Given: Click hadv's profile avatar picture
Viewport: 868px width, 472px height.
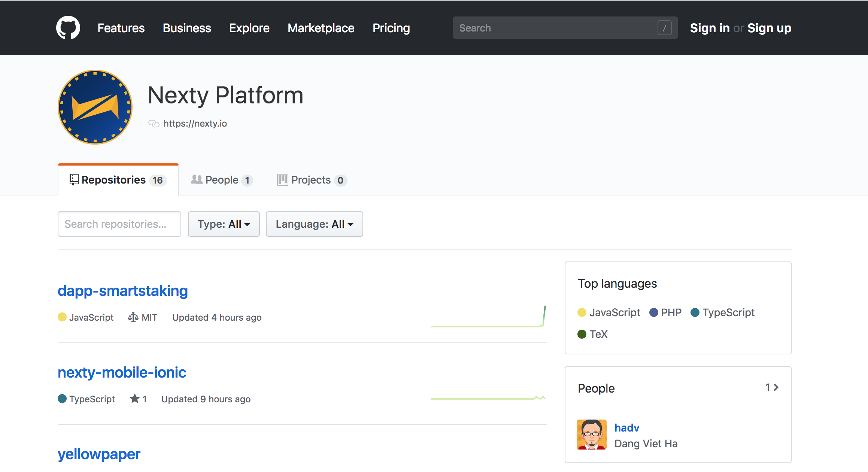Looking at the screenshot, I should 591,435.
